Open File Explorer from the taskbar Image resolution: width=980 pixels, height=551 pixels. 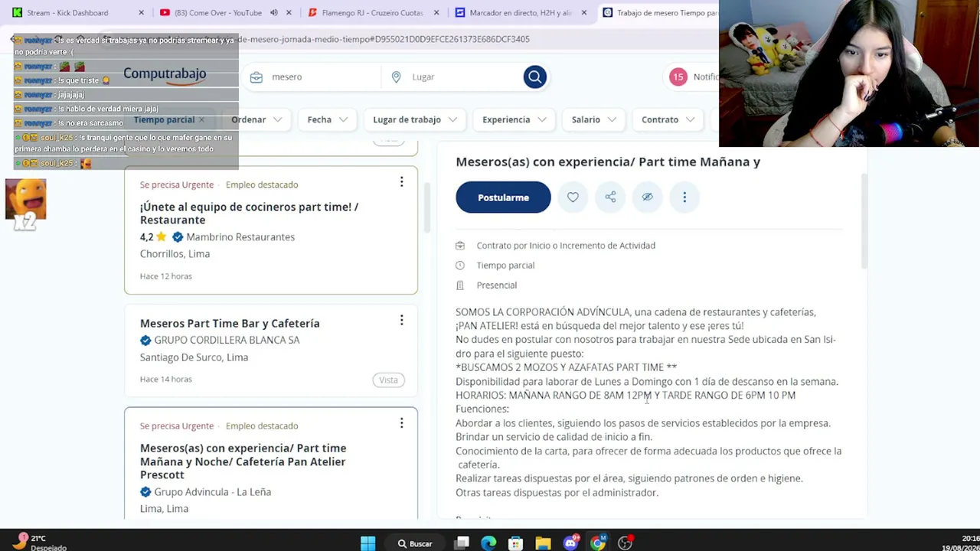tap(543, 543)
